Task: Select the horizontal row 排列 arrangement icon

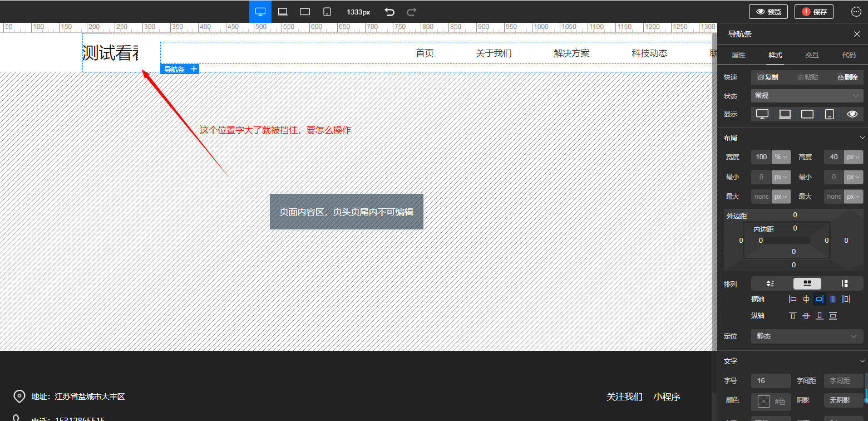Action: pyautogui.click(x=807, y=283)
